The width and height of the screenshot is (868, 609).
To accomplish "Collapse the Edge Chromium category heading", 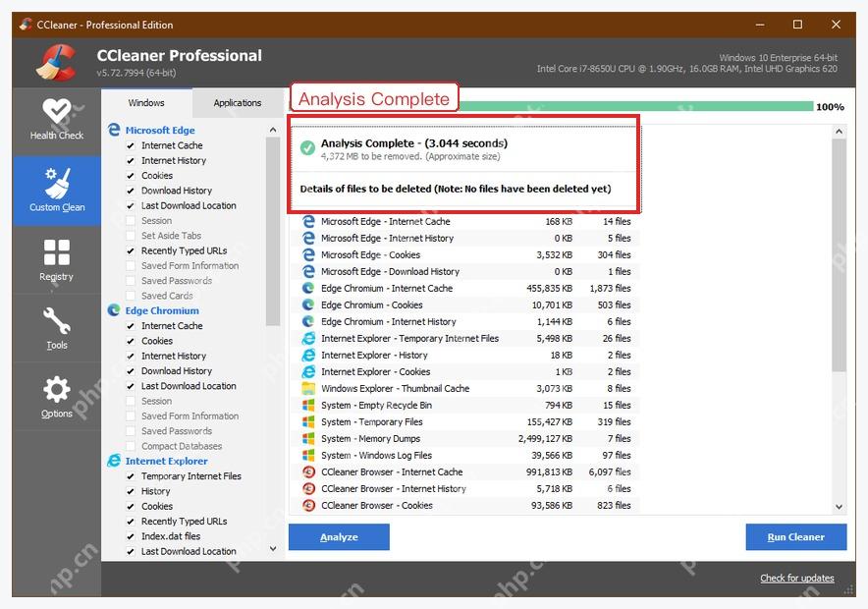I will click(162, 310).
